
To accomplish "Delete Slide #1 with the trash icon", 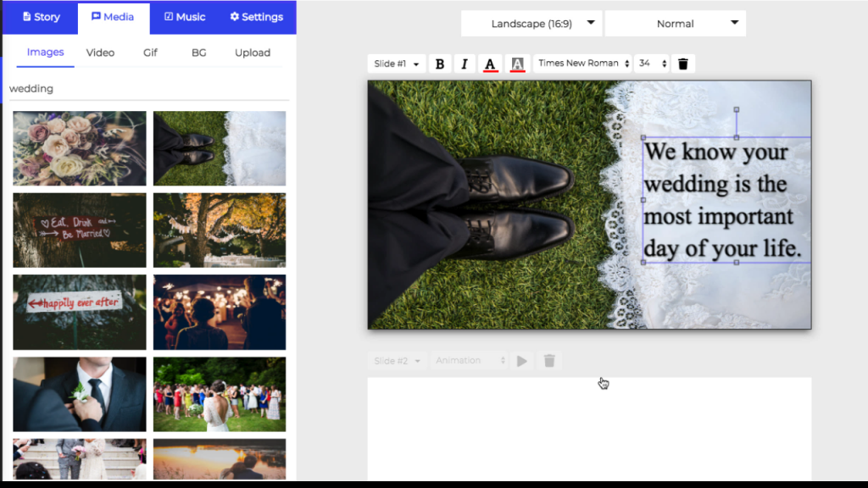I will click(683, 64).
